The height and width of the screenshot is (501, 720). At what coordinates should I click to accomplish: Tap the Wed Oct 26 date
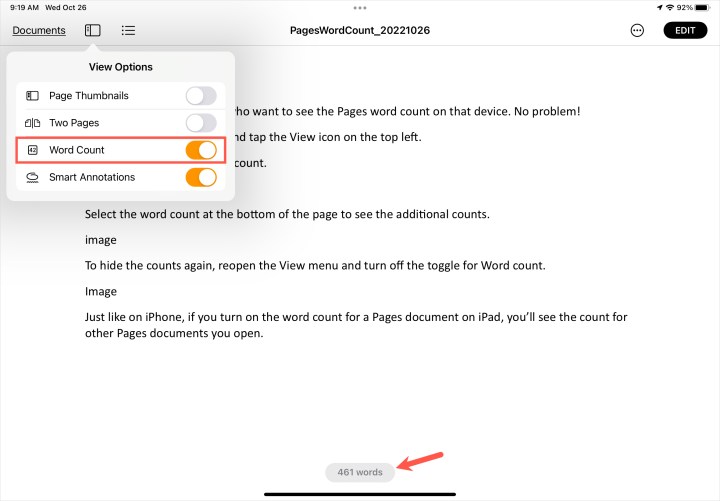tap(66, 7)
